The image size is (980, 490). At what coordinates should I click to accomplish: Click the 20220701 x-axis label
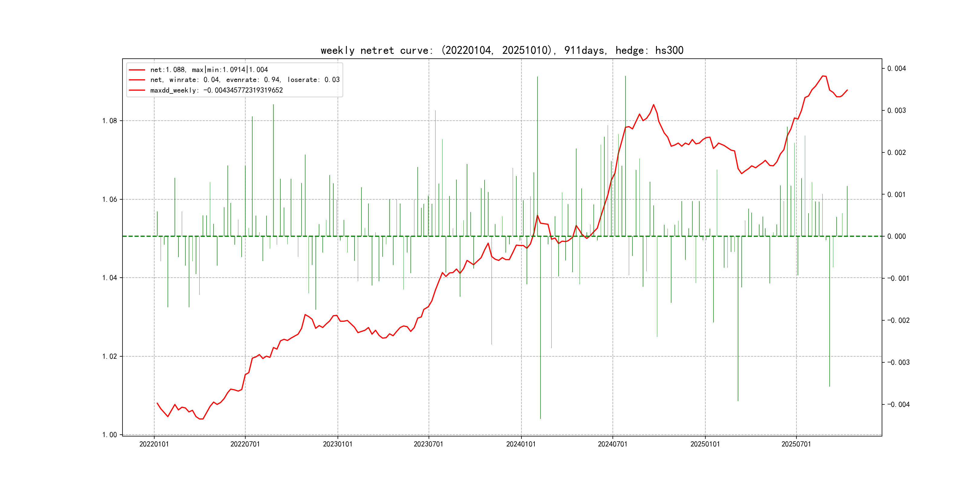245,444
